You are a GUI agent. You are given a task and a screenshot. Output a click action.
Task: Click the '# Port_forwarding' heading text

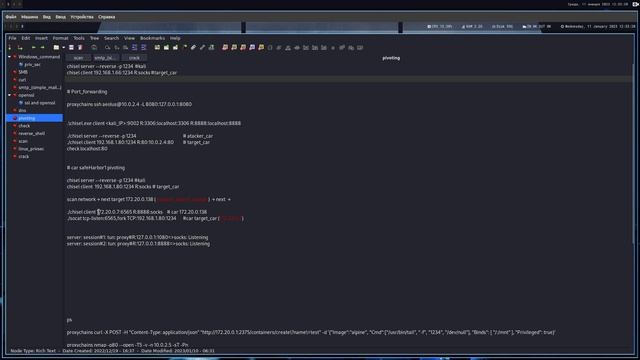pos(87,92)
